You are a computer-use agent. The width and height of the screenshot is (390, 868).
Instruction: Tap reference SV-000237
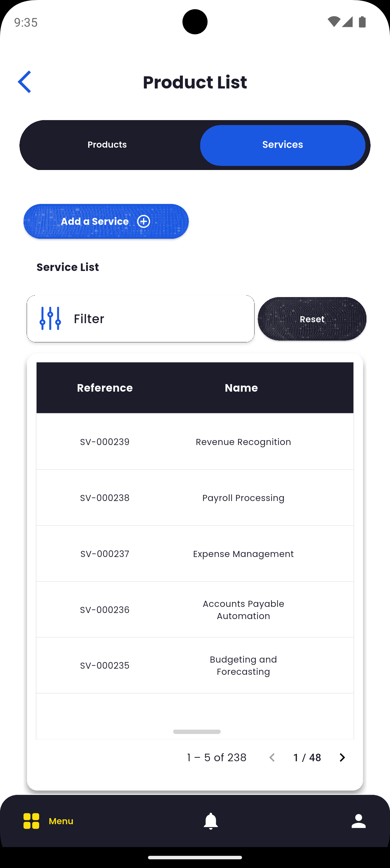point(105,554)
